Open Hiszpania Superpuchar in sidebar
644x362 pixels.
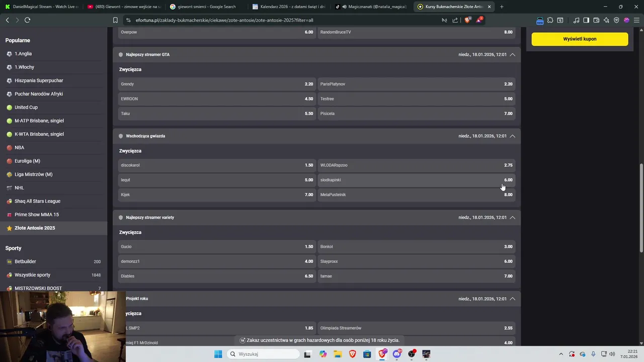click(53, 80)
